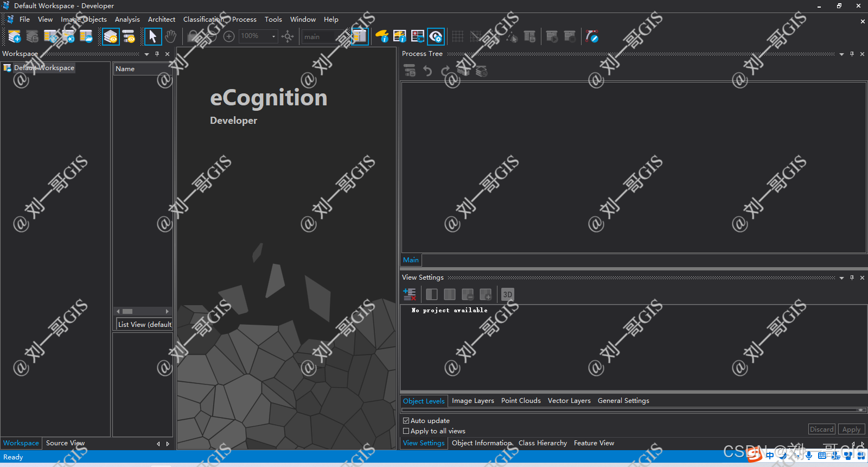Click the vector curve edit toolbar icon
Image resolution: width=868 pixels, height=467 pixels.
point(592,36)
